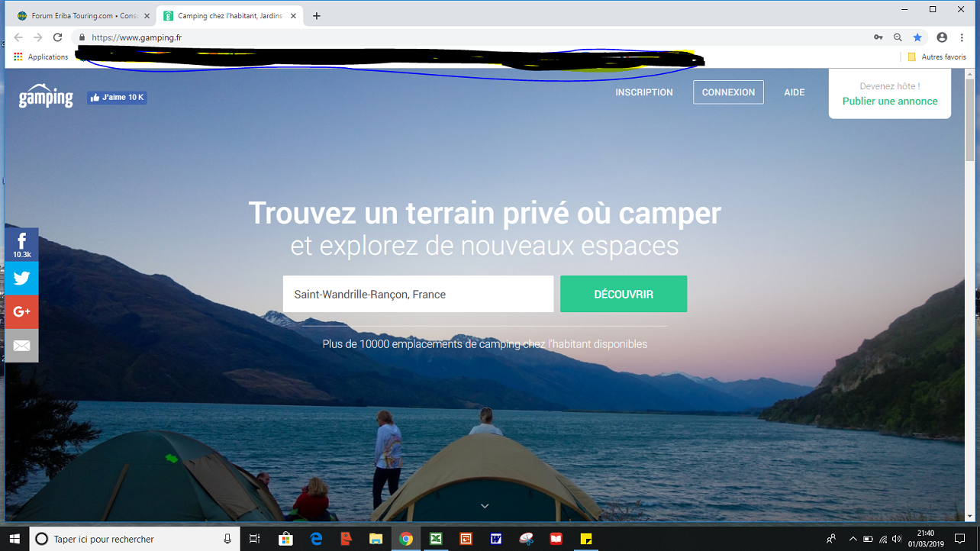This screenshot has width=980, height=551.
Task: Click the Google+ share icon
Action: tap(21, 311)
